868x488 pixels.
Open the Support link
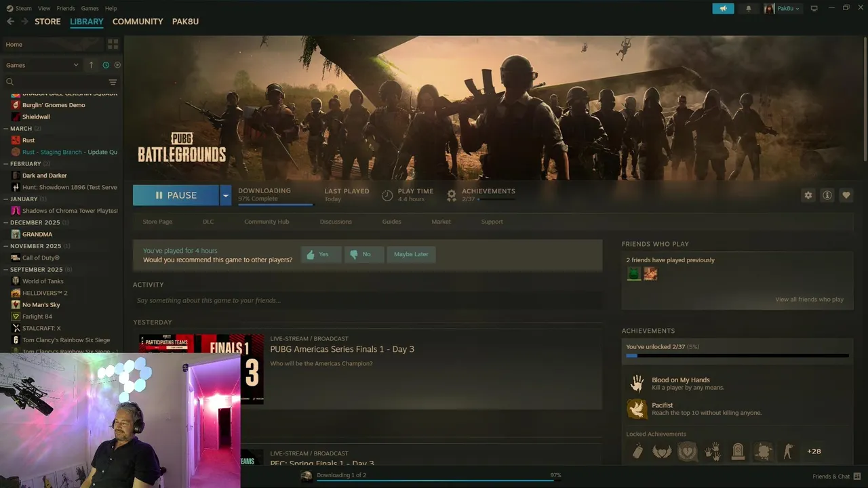click(492, 222)
